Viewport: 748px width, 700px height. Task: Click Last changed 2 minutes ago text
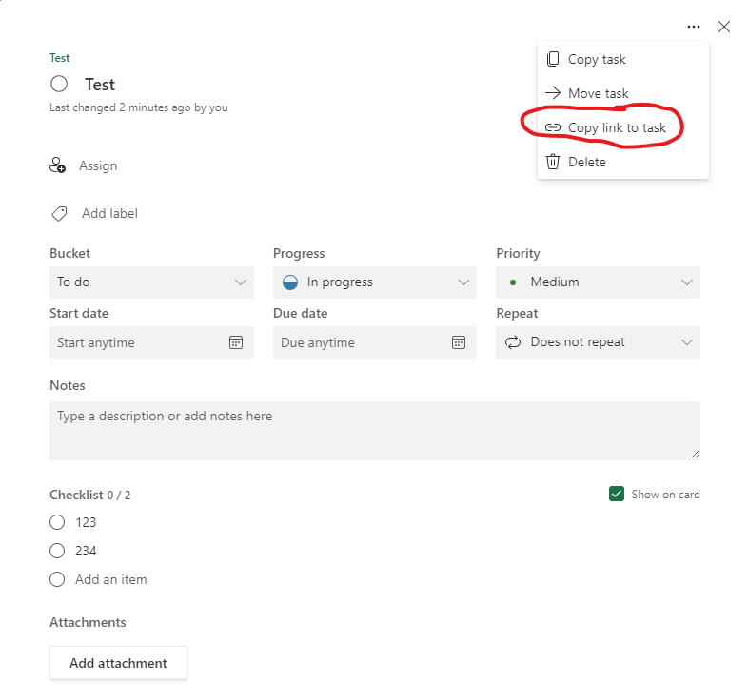point(139,107)
